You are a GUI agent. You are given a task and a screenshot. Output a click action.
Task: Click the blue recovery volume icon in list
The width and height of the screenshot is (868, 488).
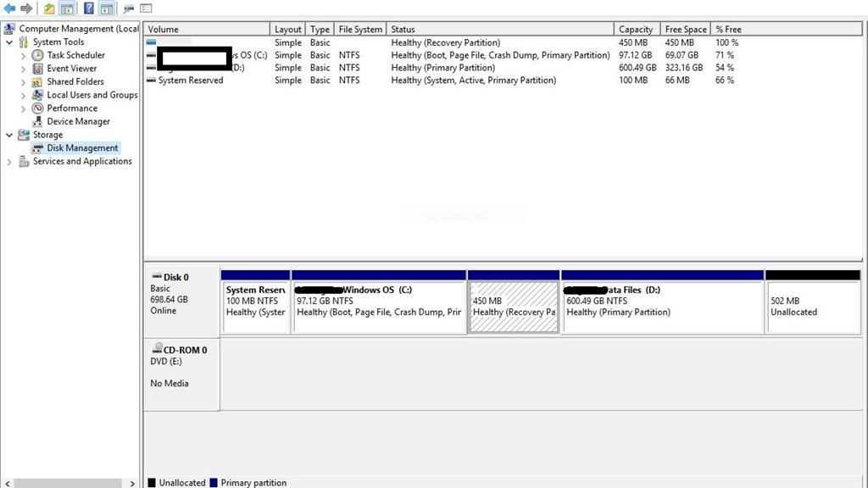tap(151, 42)
